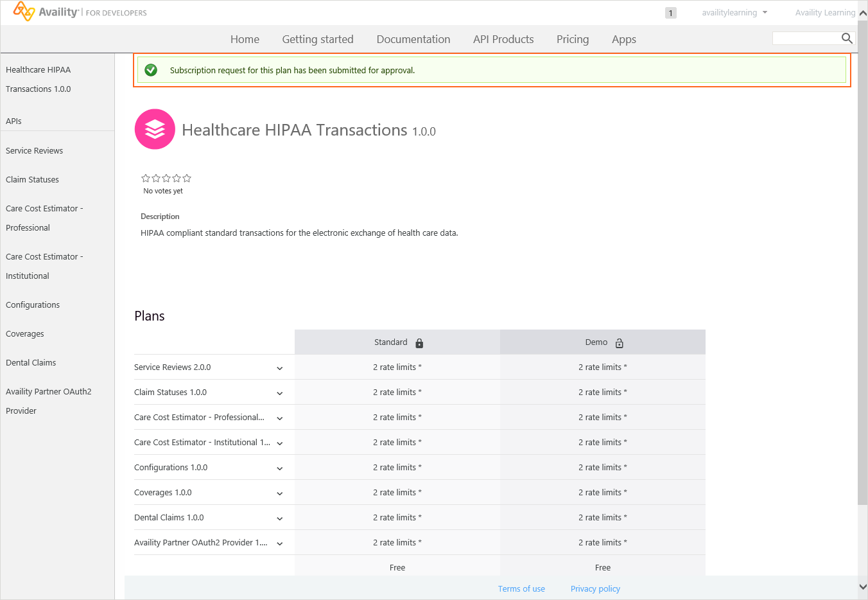Image resolution: width=868 pixels, height=600 pixels.
Task: Click the scrollbar down arrow
Action: point(863,587)
